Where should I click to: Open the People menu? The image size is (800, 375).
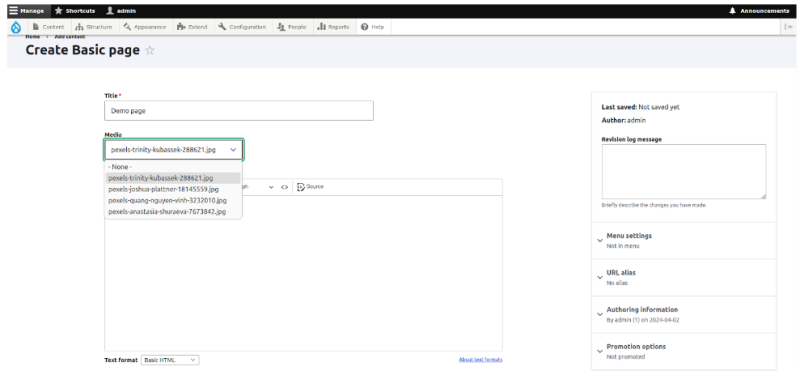point(292,27)
